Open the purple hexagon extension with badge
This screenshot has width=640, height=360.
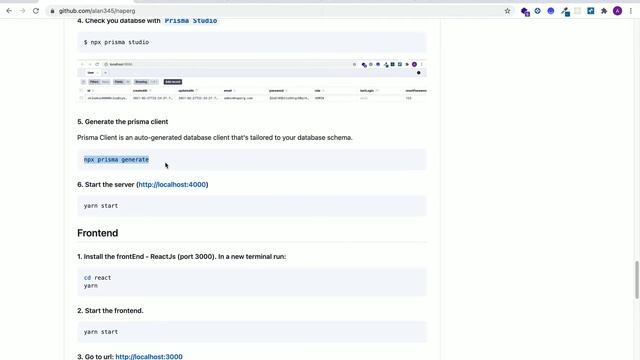(x=525, y=11)
